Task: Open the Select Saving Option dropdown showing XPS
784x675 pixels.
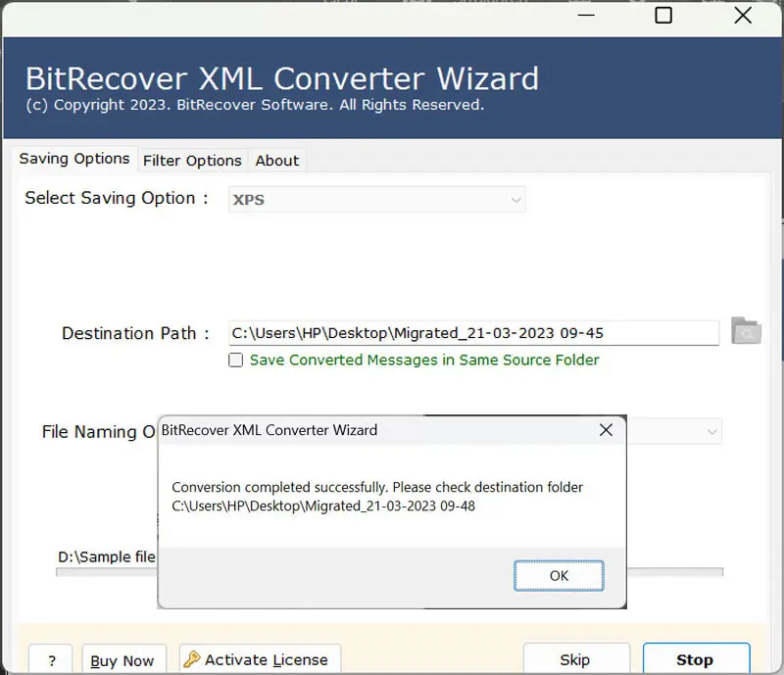Action: click(378, 200)
